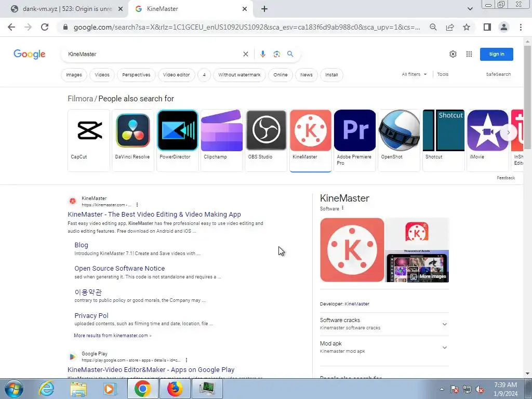The image size is (532, 399).
Task: Open More results from kinemaster.com
Action: (113, 336)
